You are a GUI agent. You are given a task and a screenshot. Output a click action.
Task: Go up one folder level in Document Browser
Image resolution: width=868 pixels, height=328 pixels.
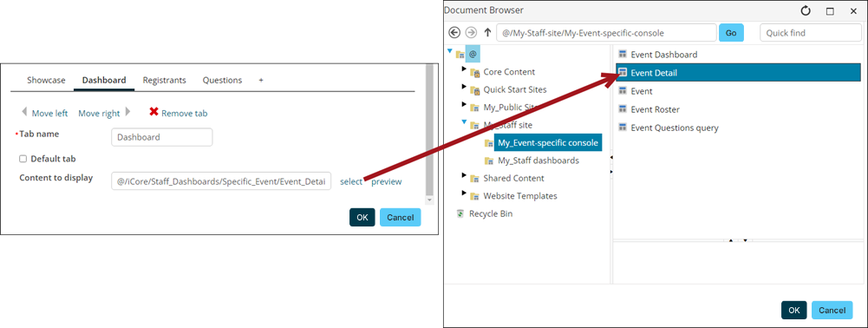pyautogui.click(x=487, y=33)
